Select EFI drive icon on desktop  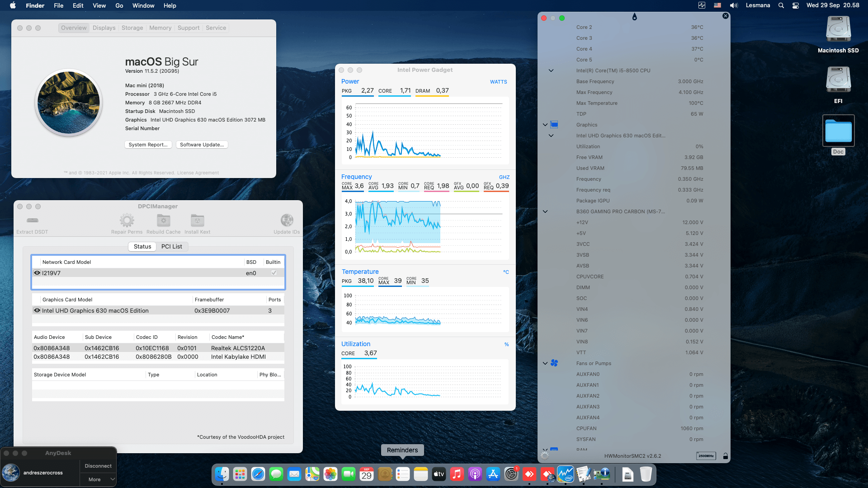838,80
